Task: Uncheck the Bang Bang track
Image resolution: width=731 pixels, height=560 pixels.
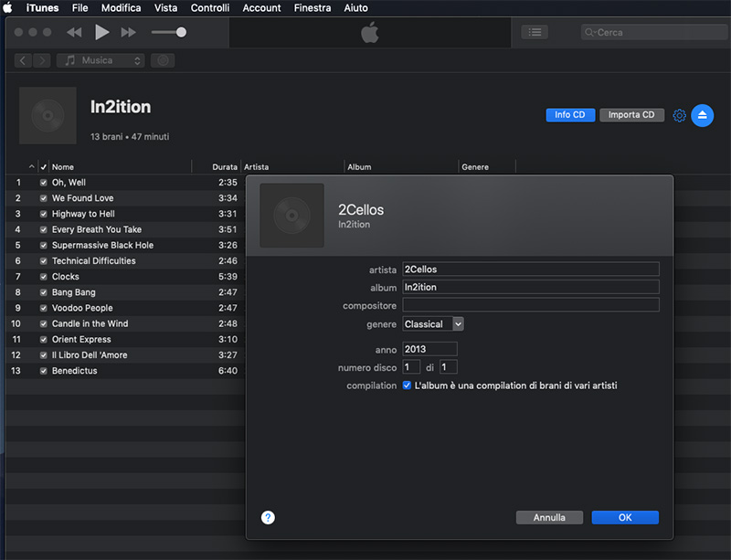Action: point(43,292)
